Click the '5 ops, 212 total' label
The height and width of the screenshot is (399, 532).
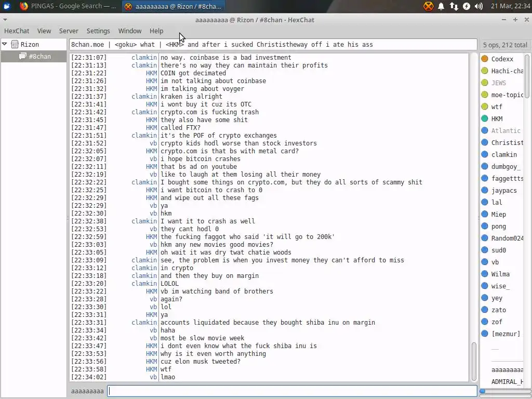pyautogui.click(x=505, y=45)
